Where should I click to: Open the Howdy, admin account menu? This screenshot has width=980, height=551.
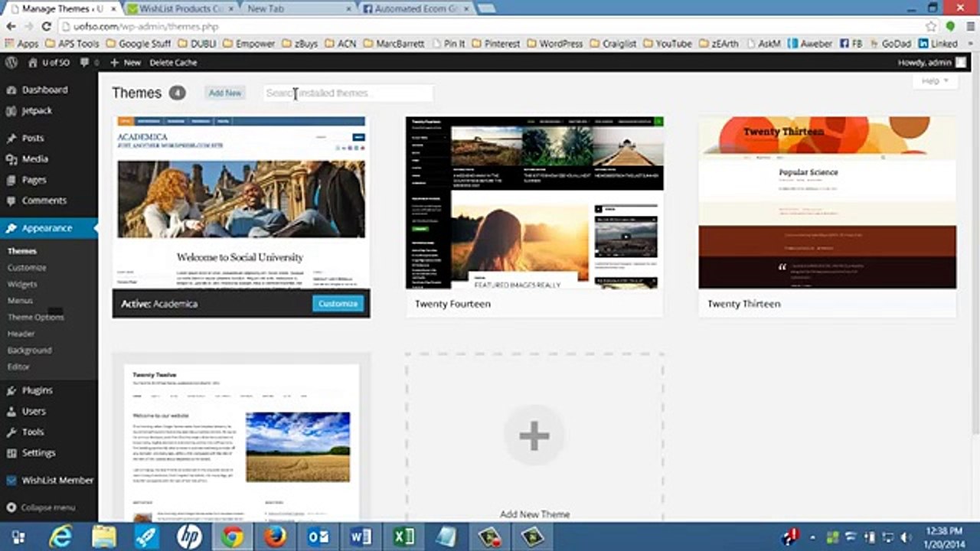click(x=932, y=63)
